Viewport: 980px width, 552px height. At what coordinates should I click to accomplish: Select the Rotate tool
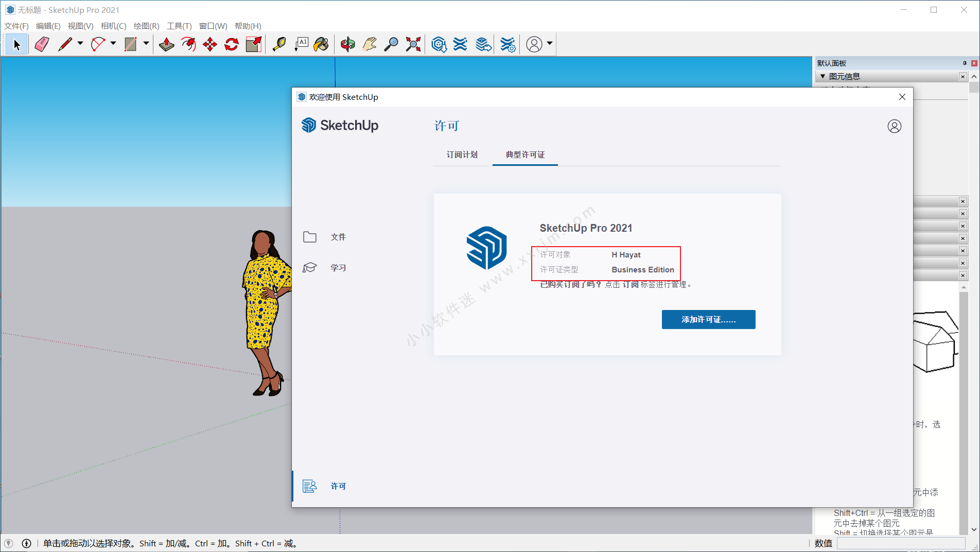tap(232, 45)
